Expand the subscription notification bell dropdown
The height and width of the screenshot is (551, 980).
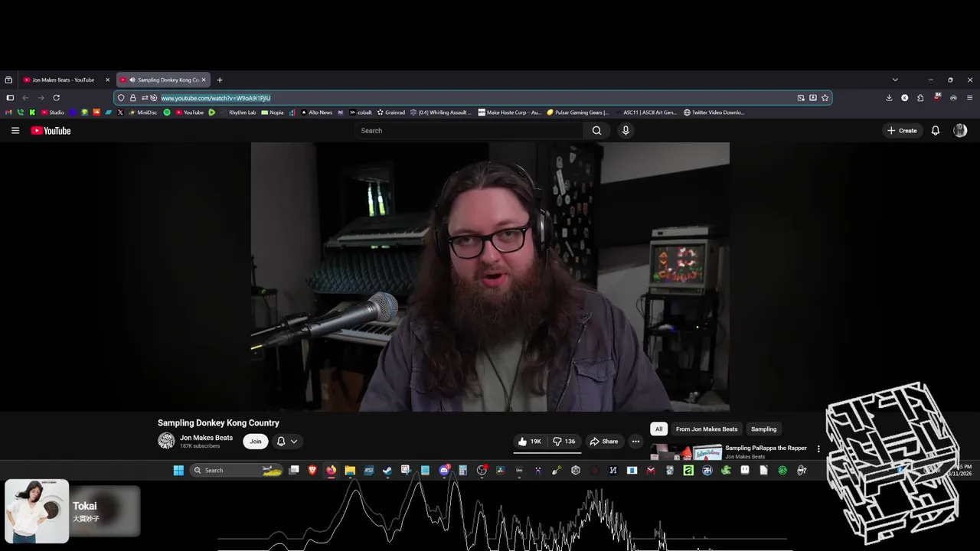pyautogui.click(x=287, y=442)
